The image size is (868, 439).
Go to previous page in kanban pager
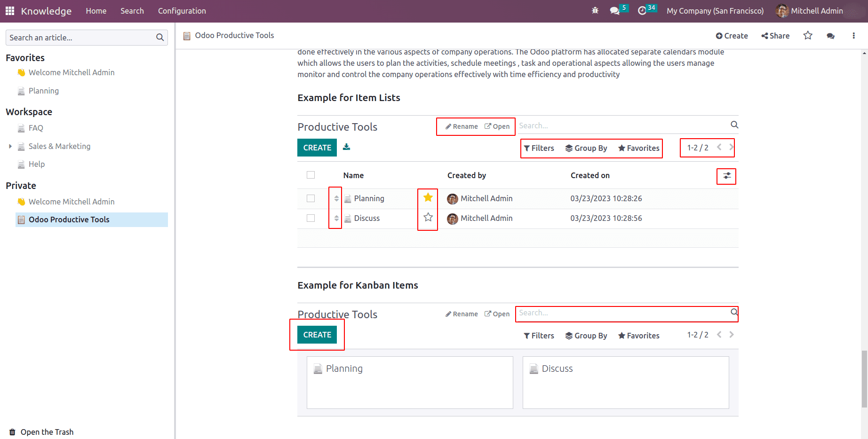point(719,335)
